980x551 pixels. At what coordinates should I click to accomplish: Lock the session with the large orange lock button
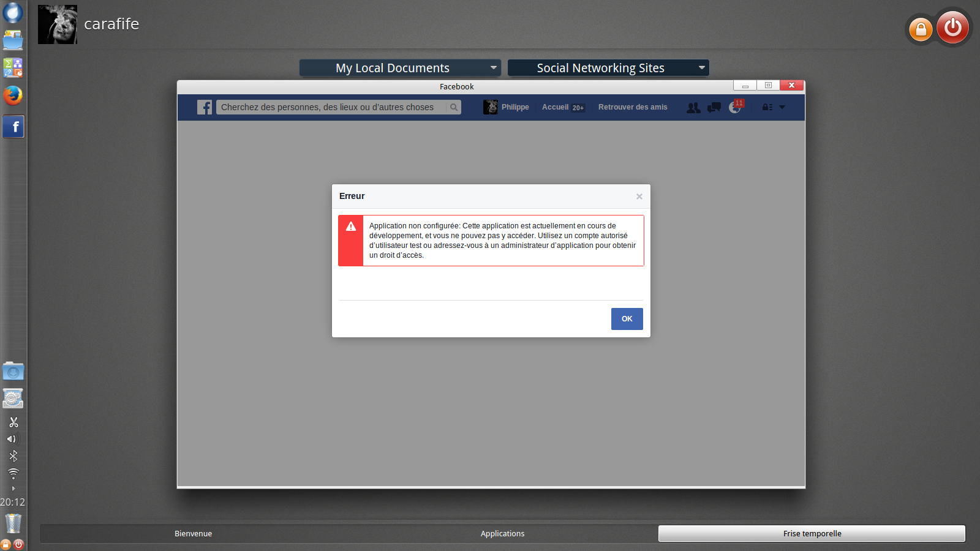[x=921, y=29]
